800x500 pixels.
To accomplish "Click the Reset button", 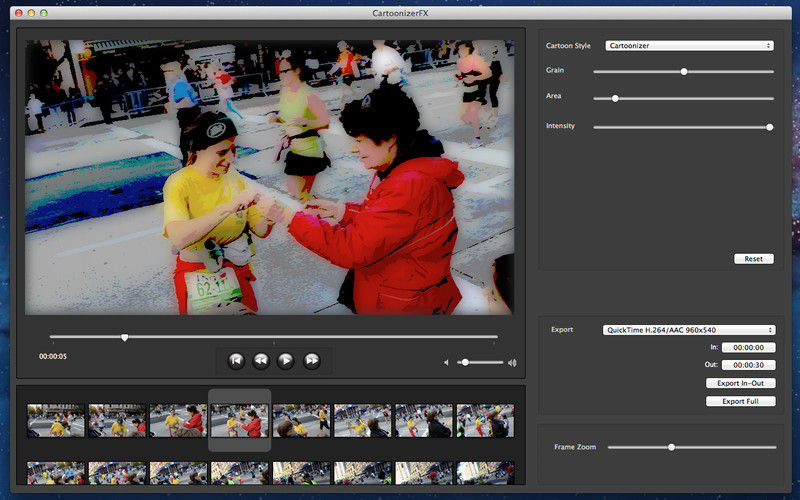I will 753,259.
